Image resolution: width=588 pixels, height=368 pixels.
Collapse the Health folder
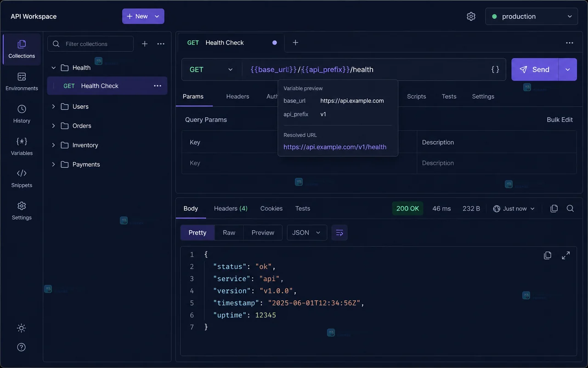[x=53, y=68]
